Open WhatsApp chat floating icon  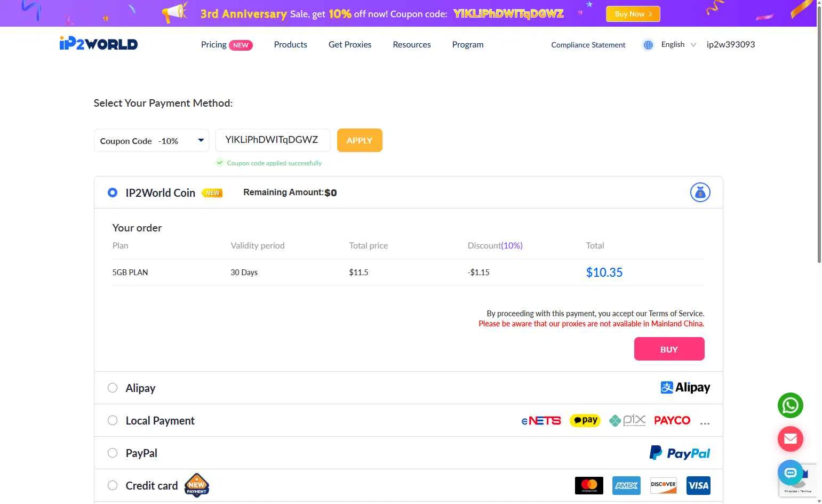790,405
